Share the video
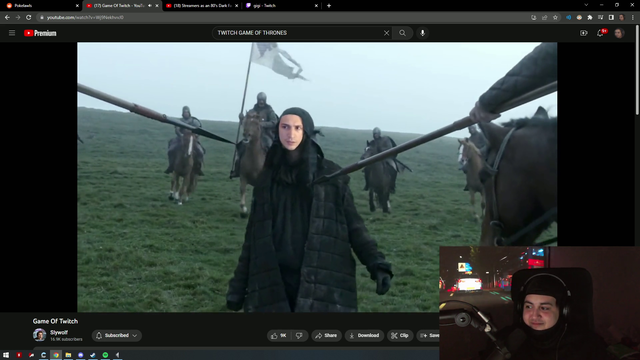 tap(326, 336)
